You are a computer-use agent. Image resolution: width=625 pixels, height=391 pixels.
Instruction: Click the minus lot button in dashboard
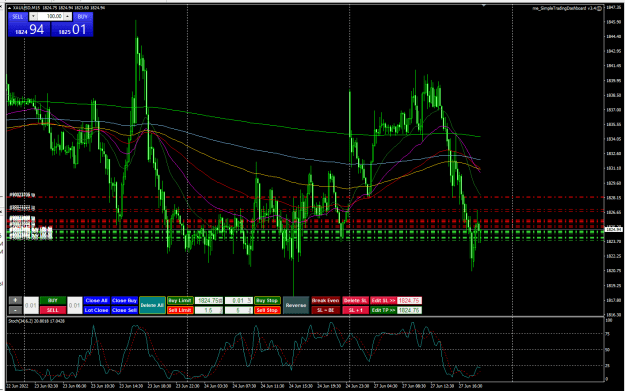tap(16, 310)
